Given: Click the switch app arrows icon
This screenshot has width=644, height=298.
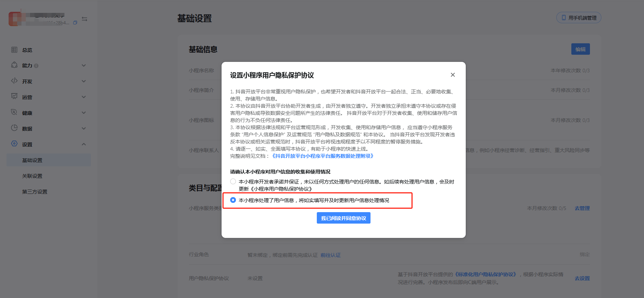Looking at the screenshot, I should [84, 19].
